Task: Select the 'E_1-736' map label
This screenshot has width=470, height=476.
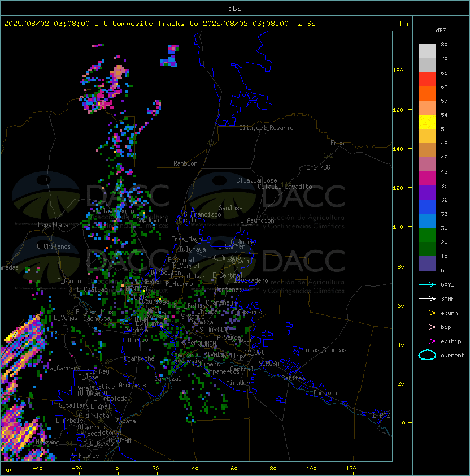Action: click(x=318, y=167)
